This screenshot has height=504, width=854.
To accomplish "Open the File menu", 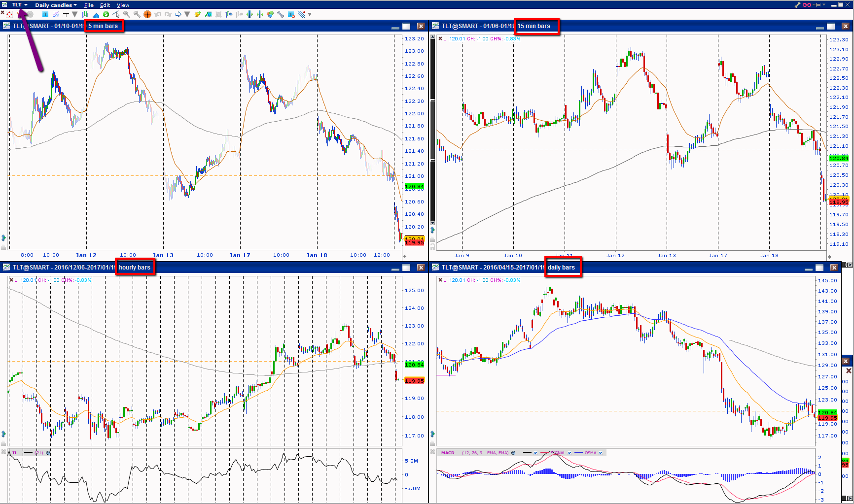I will [89, 5].
